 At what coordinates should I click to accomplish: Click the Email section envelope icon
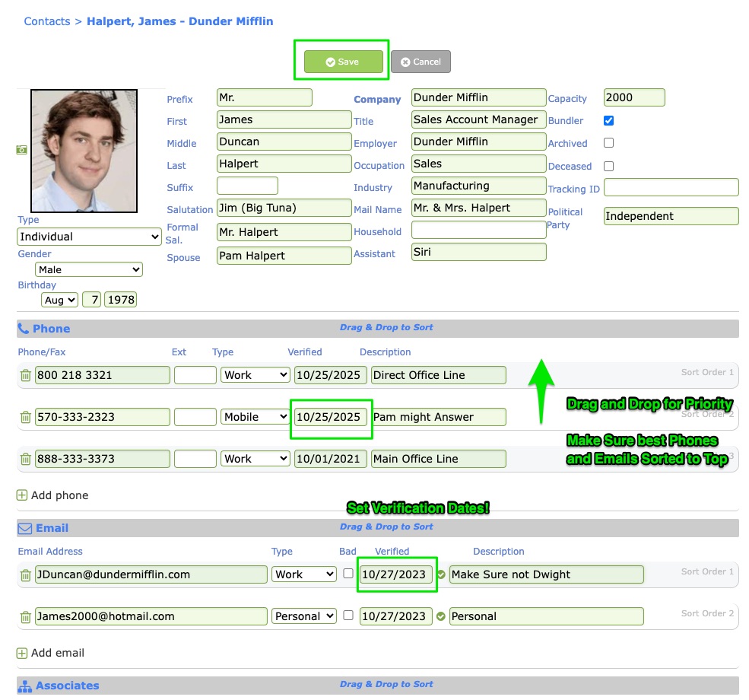[x=25, y=529]
